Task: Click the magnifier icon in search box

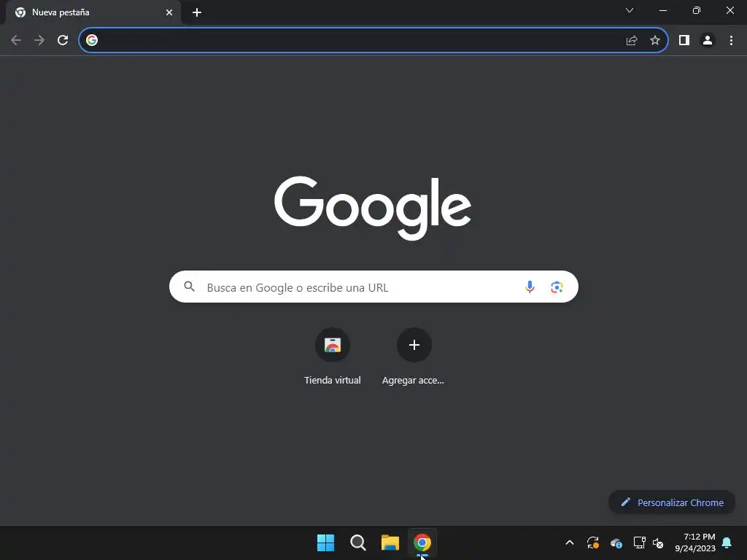Action: 189,287
